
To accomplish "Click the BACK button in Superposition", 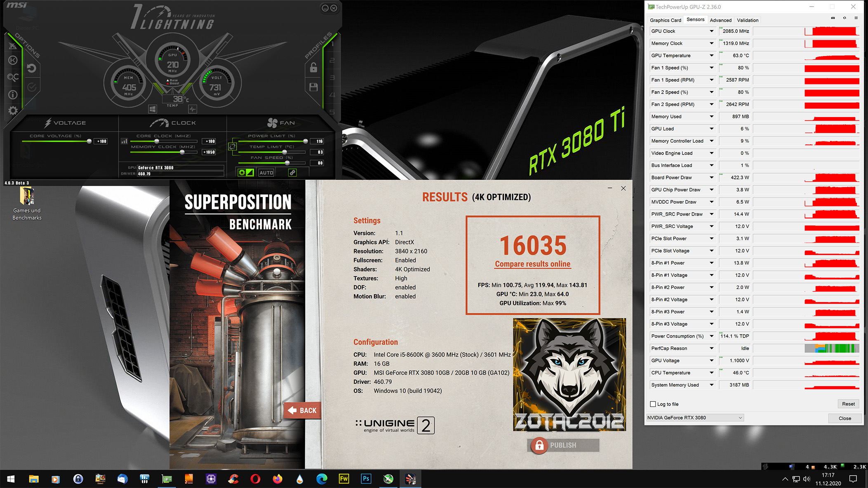I will click(302, 410).
